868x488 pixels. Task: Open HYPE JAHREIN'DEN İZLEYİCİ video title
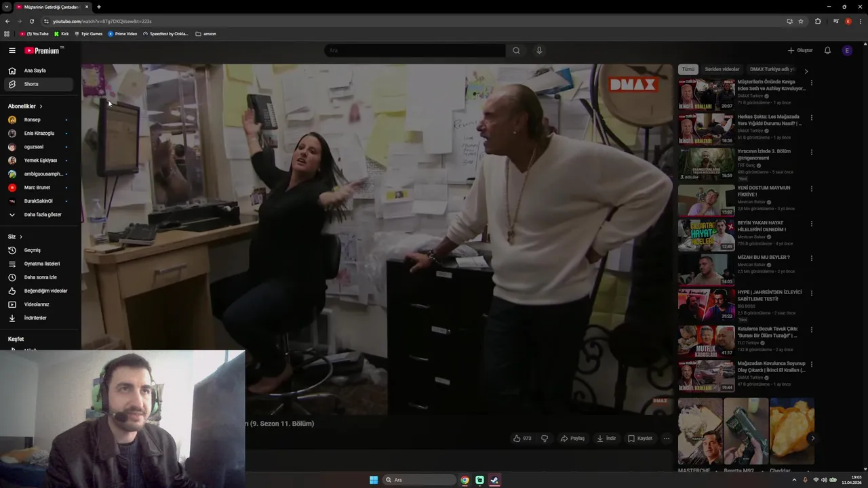(x=770, y=296)
